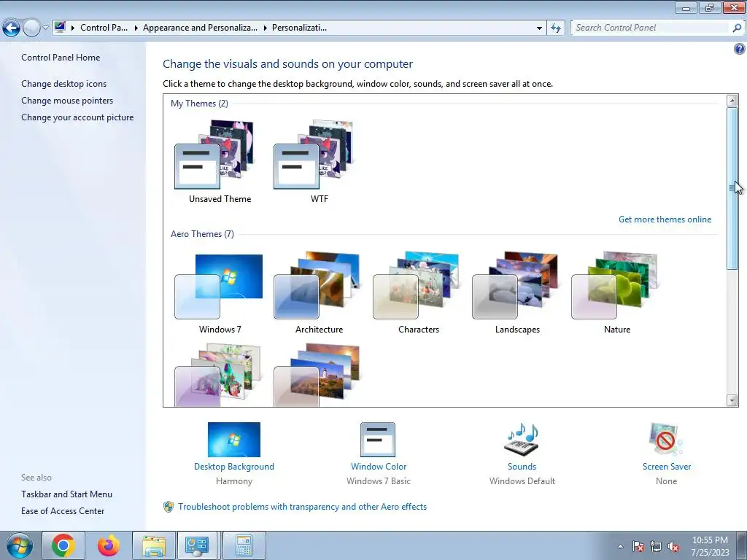Click the Back navigation arrow
747x560 pixels.
(12, 28)
